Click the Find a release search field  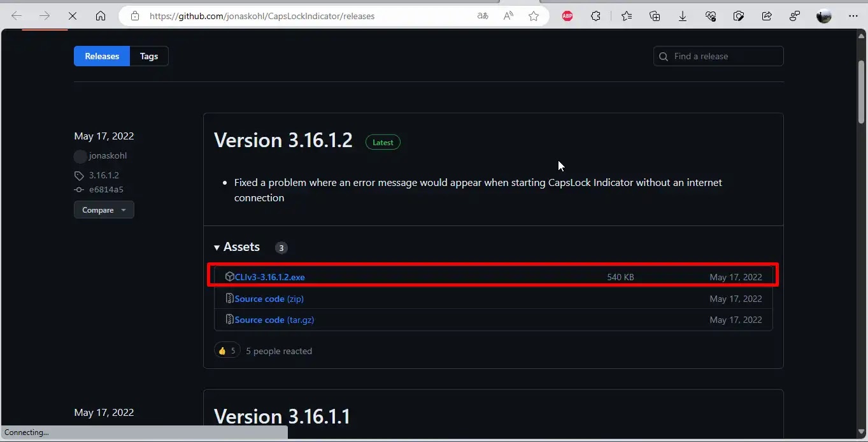click(x=718, y=56)
